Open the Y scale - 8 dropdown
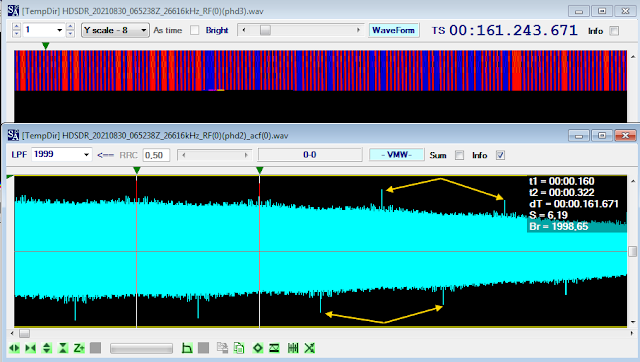This screenshot has width=640, height=362. click(115, 30)
